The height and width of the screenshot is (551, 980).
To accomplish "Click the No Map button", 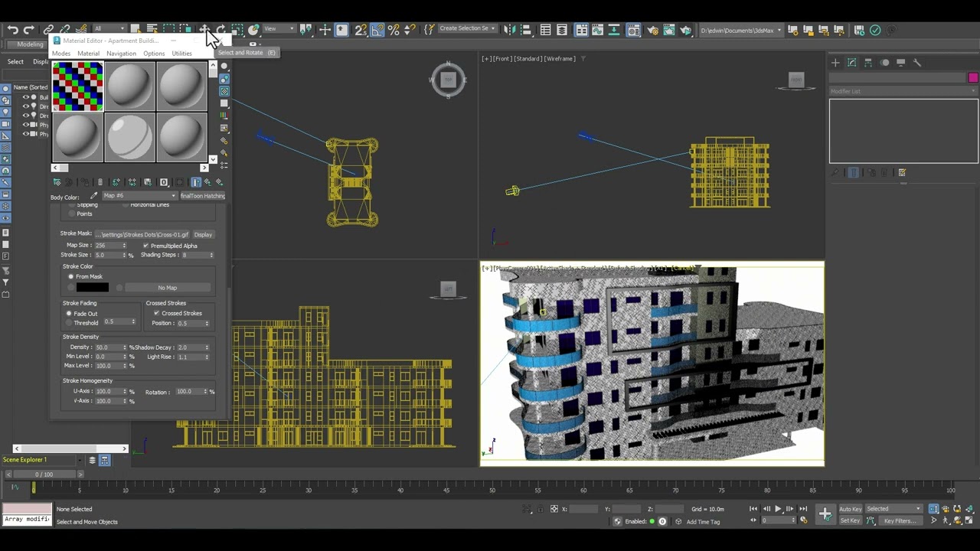I will (x=167, y=288).
